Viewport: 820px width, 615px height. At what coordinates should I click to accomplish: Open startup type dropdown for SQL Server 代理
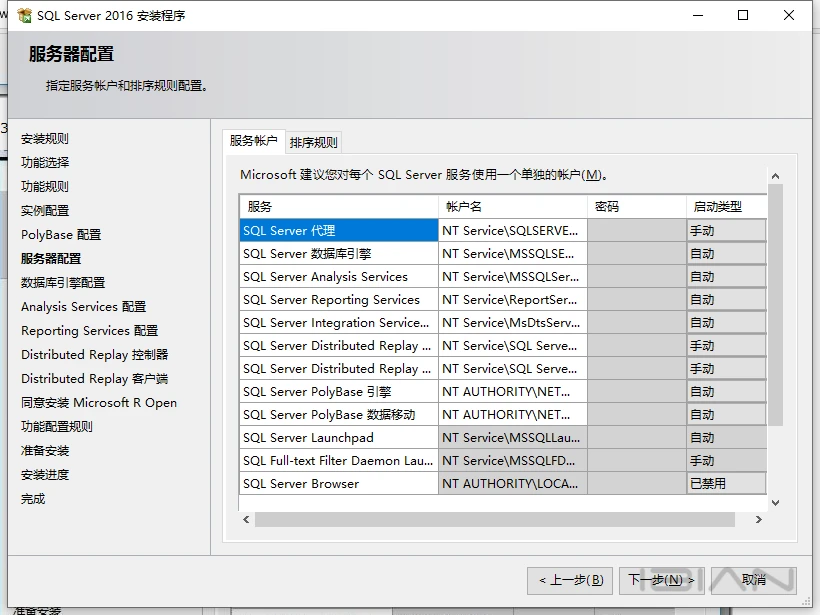coord(726,231)
